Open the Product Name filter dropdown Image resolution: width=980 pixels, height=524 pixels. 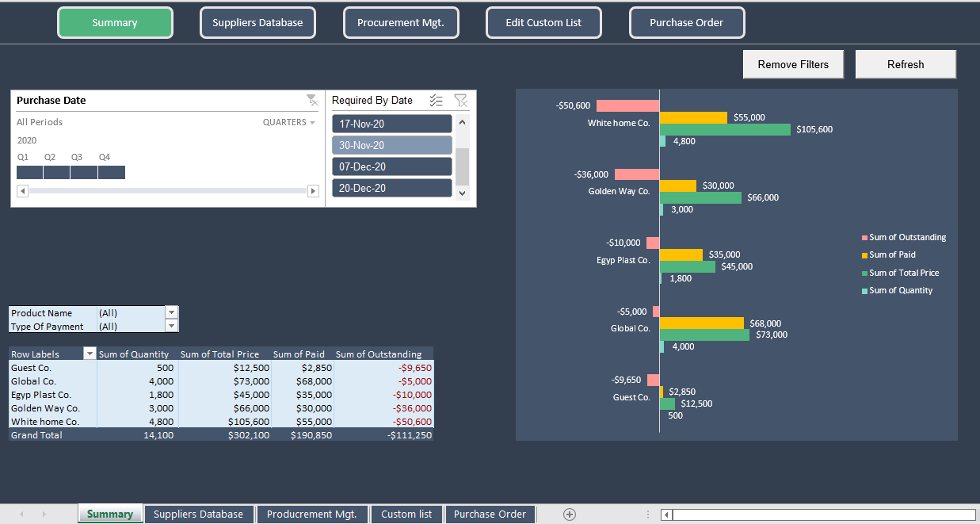172,312
